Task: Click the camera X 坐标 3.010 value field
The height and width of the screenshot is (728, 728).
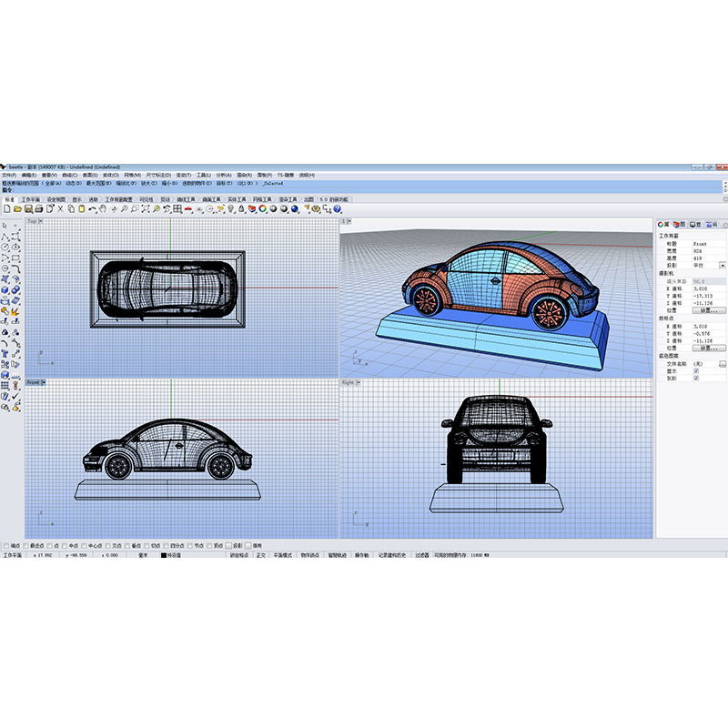Action: pos(709,288)
